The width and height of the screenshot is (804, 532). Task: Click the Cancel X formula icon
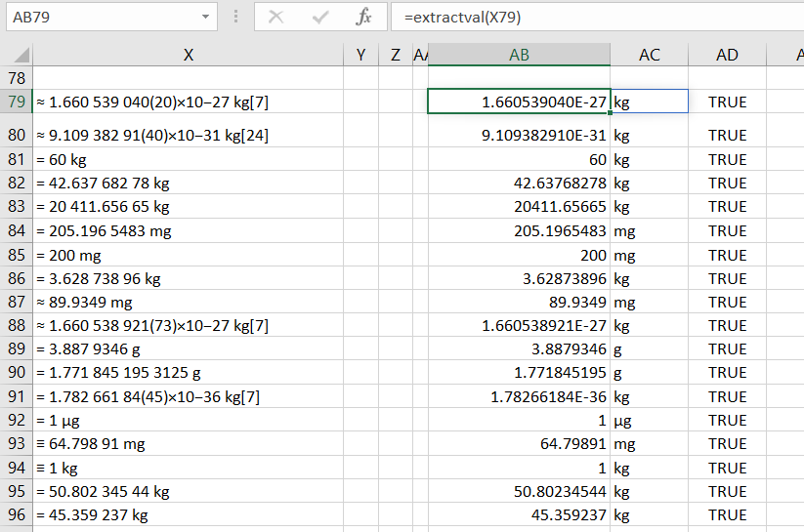click(276, 17)
